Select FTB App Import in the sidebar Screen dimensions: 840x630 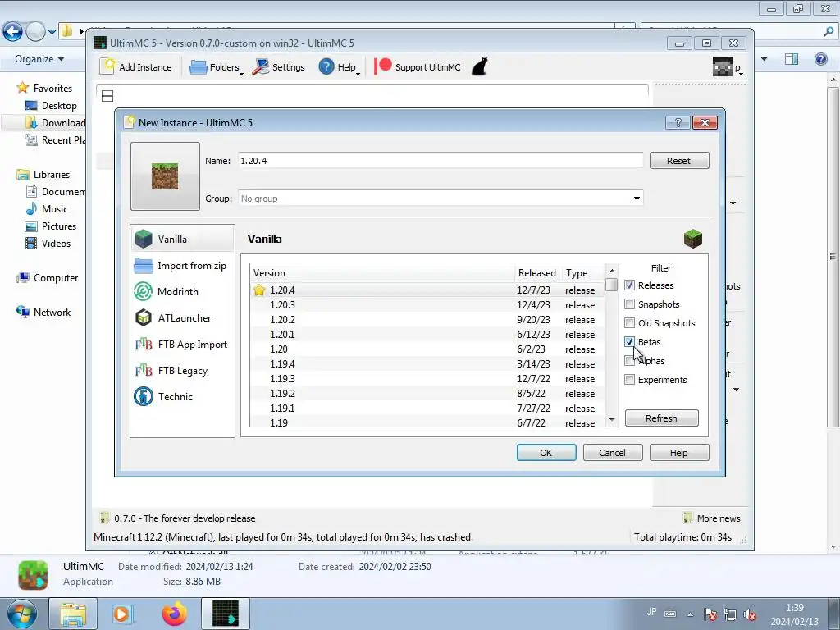[x=183, y=345]
